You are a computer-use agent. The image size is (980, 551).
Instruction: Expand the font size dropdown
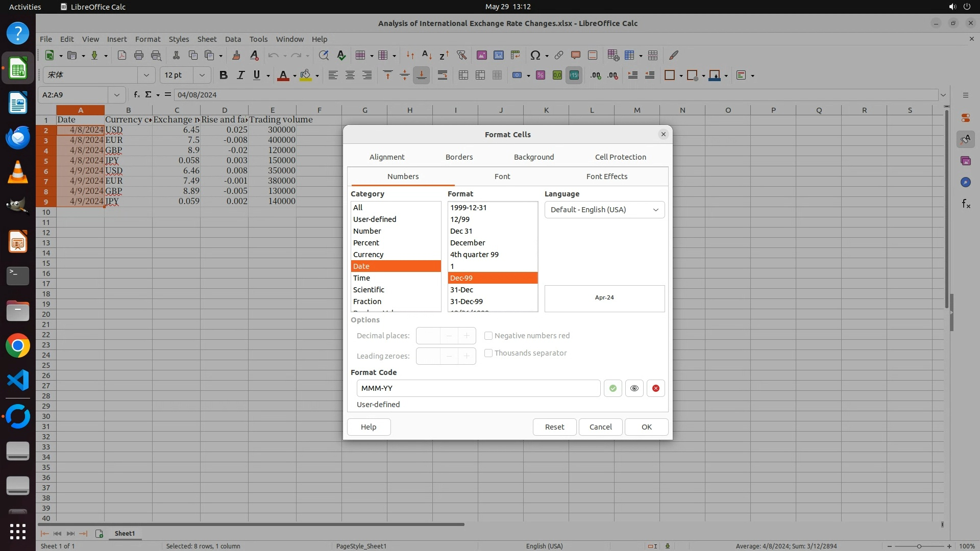202,76
